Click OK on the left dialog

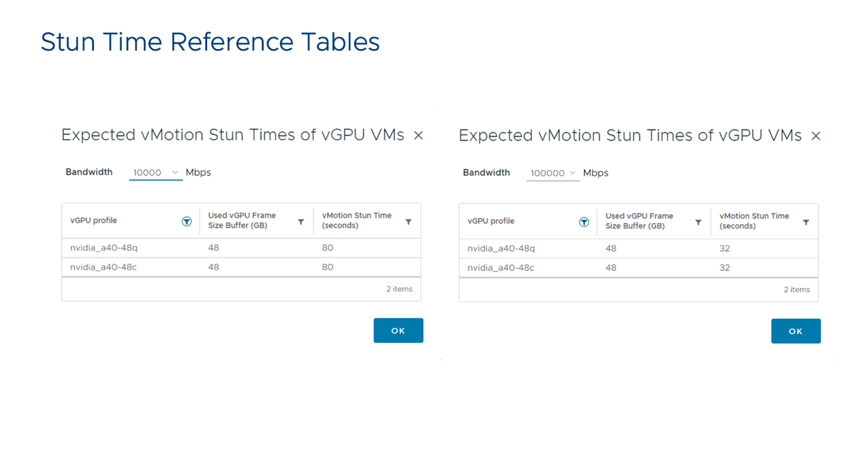(398, 330)
